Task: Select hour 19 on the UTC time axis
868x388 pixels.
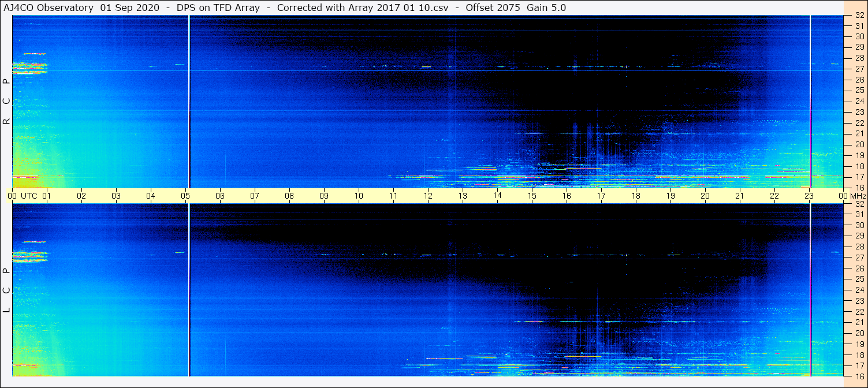Action: click(670, 196)
